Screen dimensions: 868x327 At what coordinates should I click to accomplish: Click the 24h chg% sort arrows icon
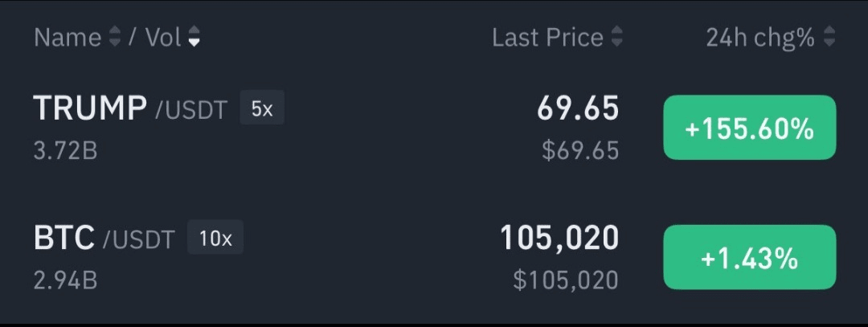(x=829, y=38)
